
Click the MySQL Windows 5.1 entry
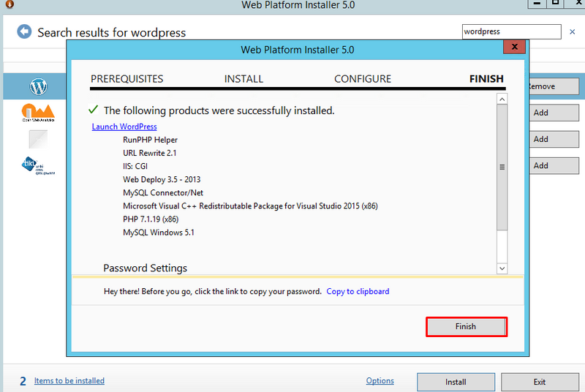[159, 233]
